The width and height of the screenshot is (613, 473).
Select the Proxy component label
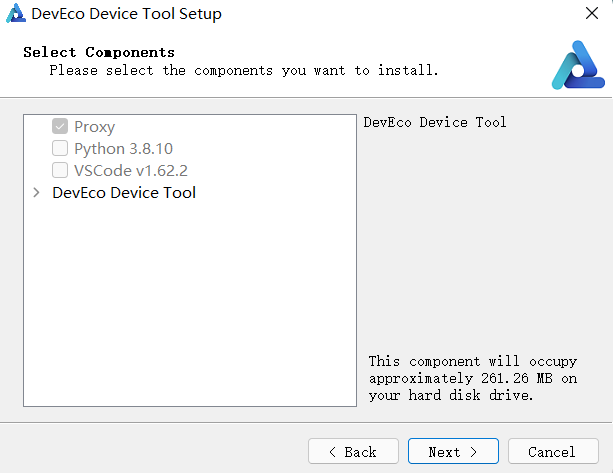[x=94, y=127]
